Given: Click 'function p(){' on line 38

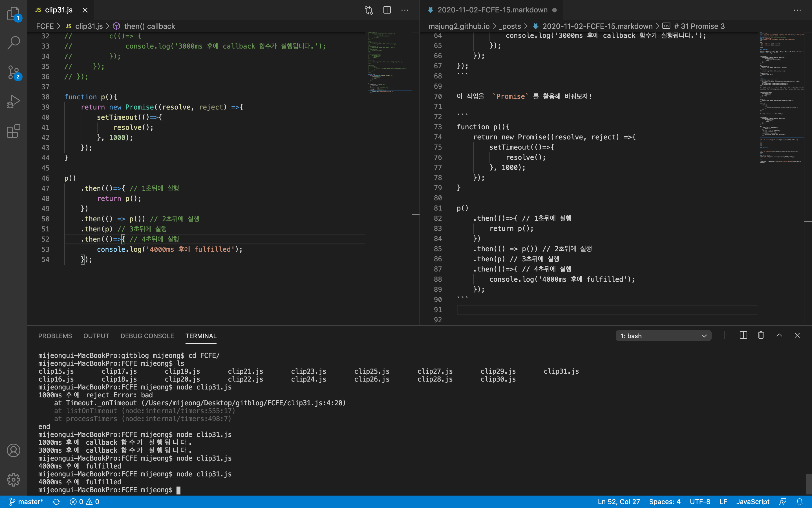Looking at the screenshot, I should click(91, 97).
